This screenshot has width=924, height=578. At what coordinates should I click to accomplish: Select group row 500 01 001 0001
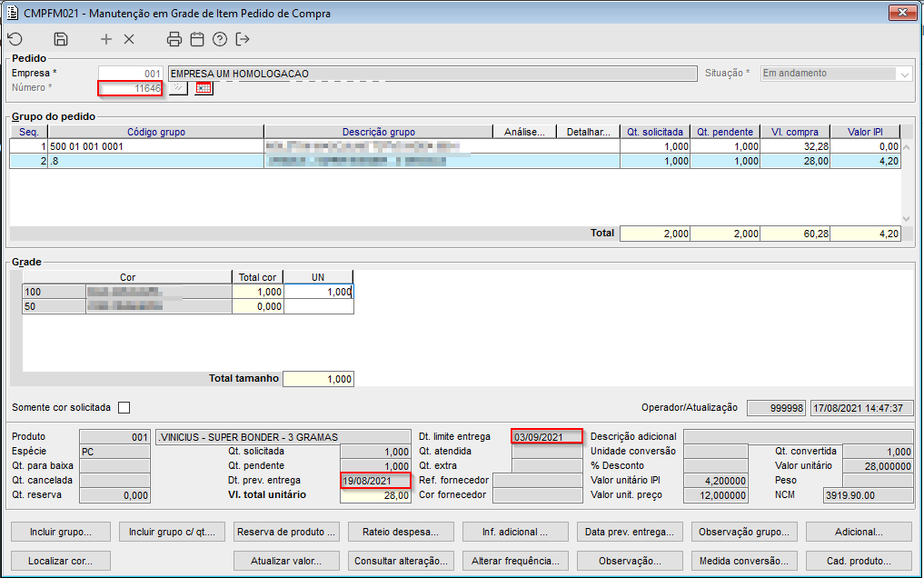tap(455, 146)
